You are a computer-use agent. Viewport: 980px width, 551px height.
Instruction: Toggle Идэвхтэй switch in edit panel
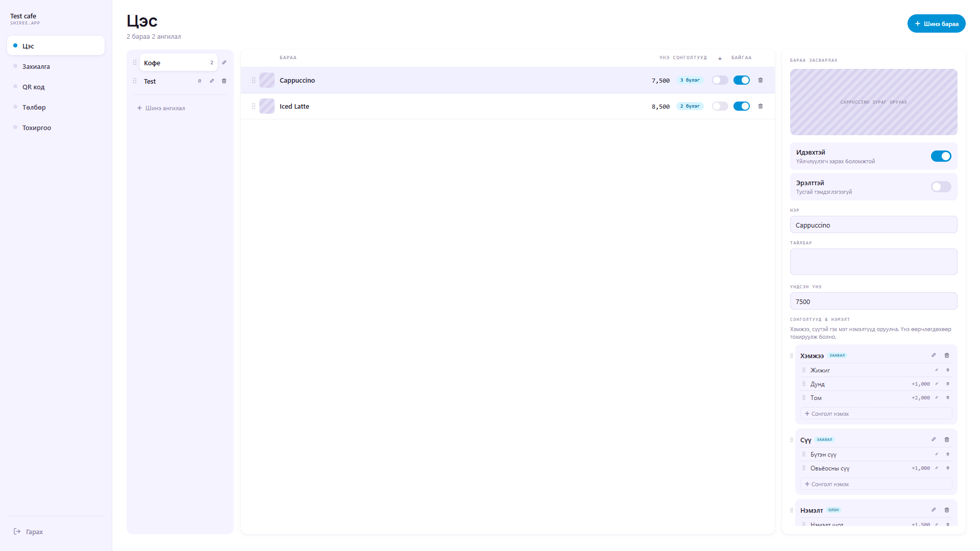(x=941, y=156)
